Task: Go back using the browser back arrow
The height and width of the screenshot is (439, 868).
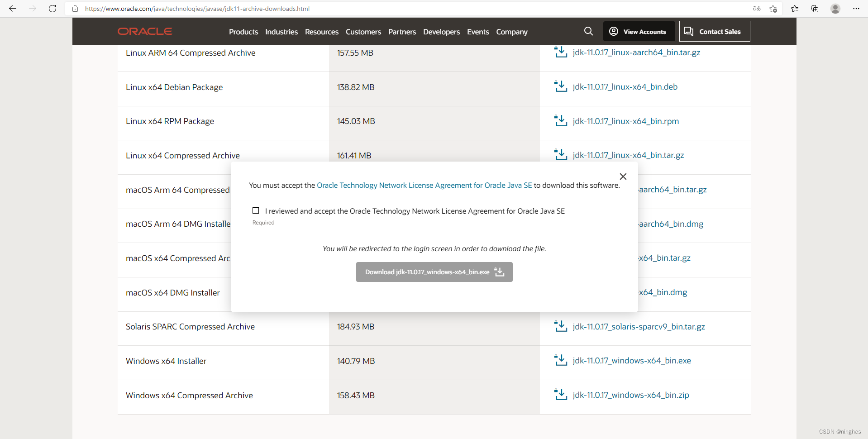Action: (x=13, y=9)
